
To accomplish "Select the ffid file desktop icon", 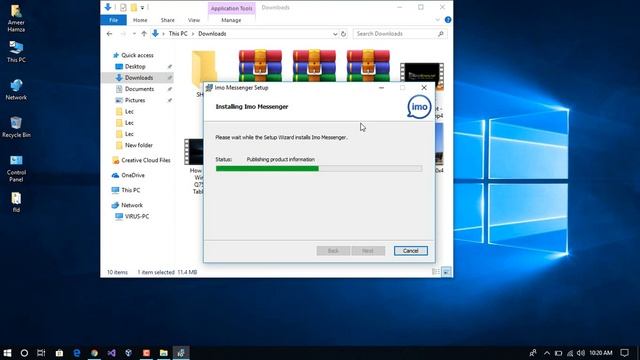I will point(16,202).
